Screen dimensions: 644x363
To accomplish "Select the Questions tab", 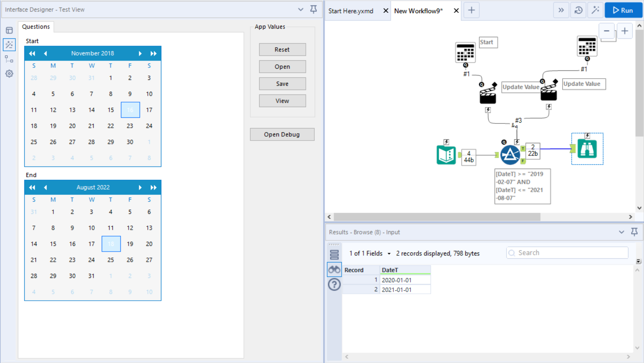I will (x=36, y=26).
